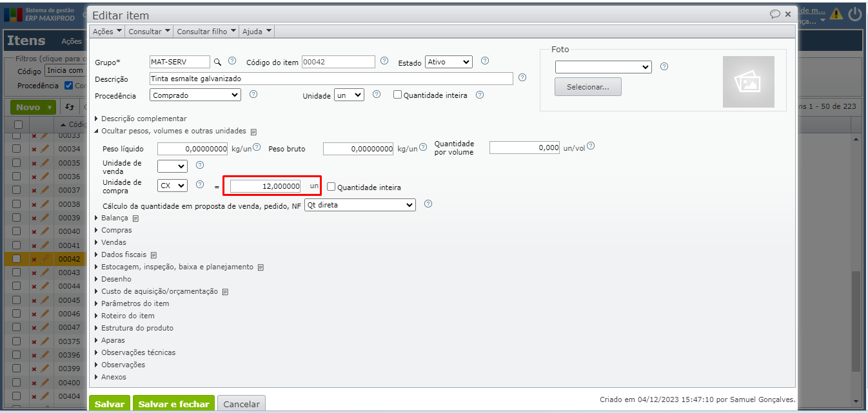Click the Descrição text field
868x413 pixels.
tap(331, 79)
